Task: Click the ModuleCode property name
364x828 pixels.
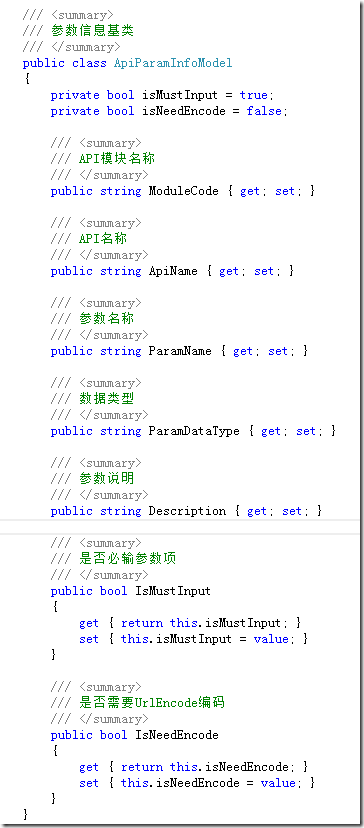Action: click(x=183, y=191)
